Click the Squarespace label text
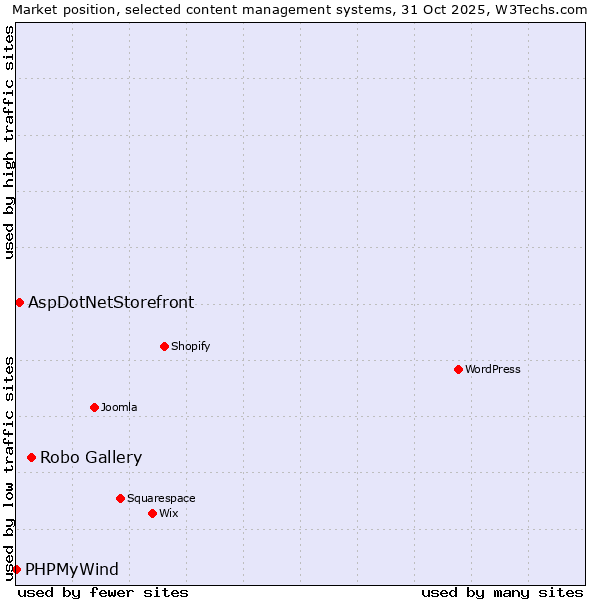Viewport: 600px width, 600px height. click(161, 498)
